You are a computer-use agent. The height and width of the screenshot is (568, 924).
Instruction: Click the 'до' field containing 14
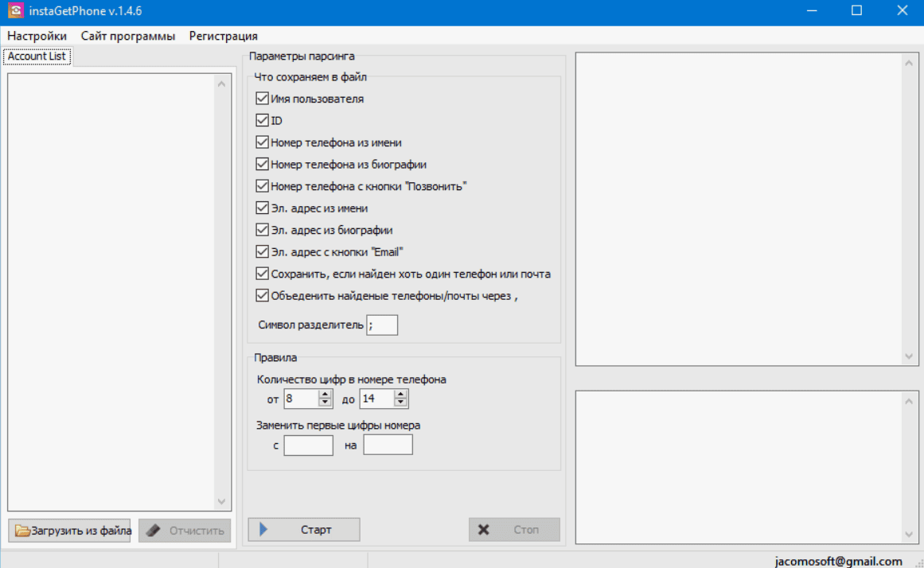tap(377, 399)
